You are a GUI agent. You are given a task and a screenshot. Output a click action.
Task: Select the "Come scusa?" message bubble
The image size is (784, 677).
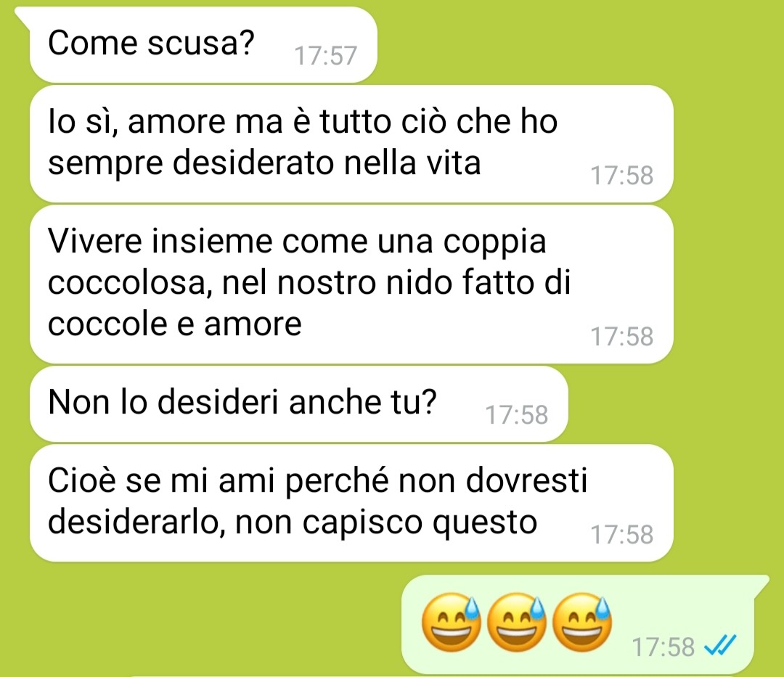coord(203,44)
